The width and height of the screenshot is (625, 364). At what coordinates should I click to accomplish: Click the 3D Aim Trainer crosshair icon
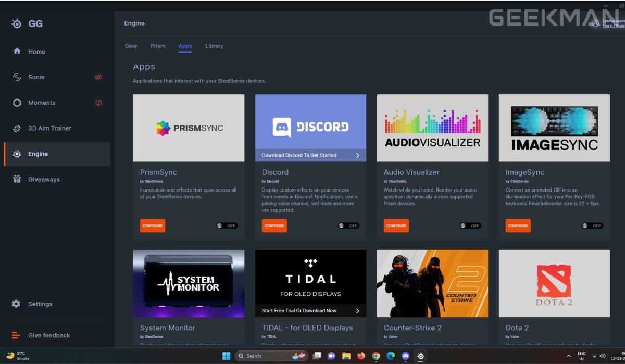[x=17, y=128]
